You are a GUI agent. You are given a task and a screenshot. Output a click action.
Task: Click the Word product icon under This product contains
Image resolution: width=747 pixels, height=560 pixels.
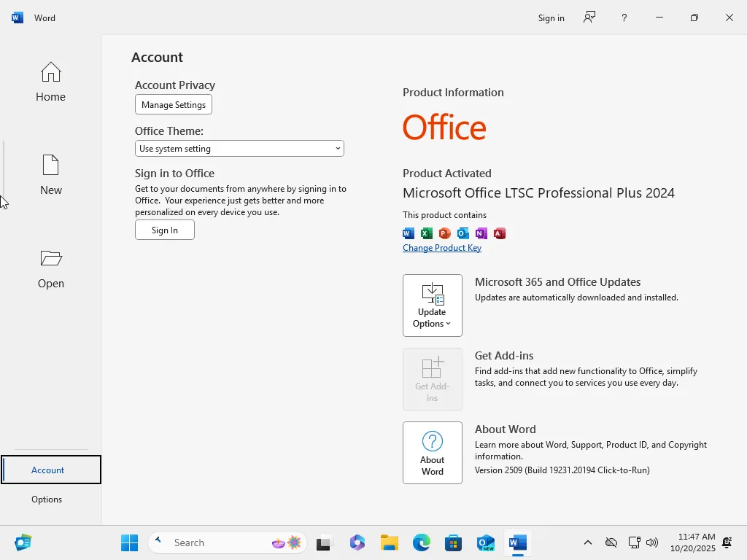pyautogui.click(x=409, y=233)
